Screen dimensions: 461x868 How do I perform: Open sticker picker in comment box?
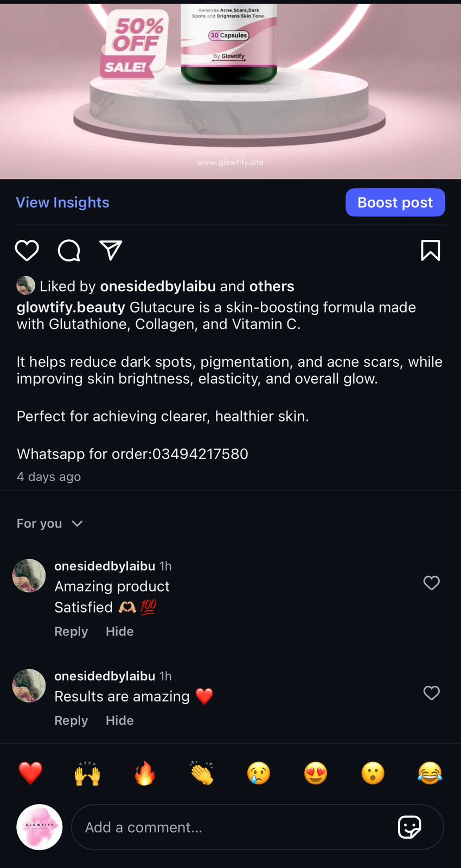pyautogui.click(x=409, y=827)
